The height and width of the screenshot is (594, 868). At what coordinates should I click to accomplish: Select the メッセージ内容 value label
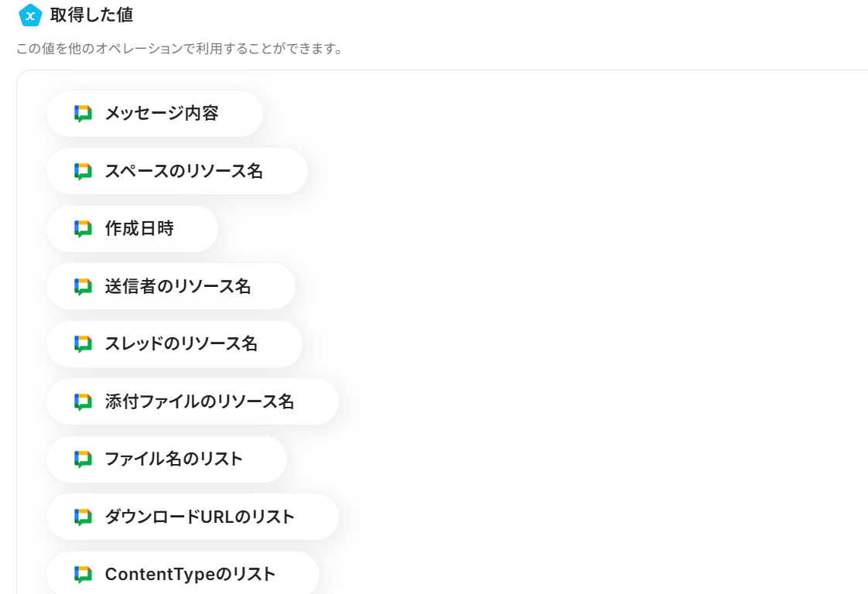(x=162, y=114)
